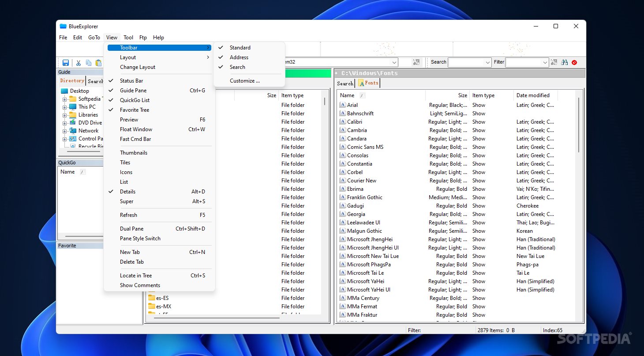Click the Date modified column header
This screenshot has height=356, width=644.
pyautogui.click(x=535, y=95)
